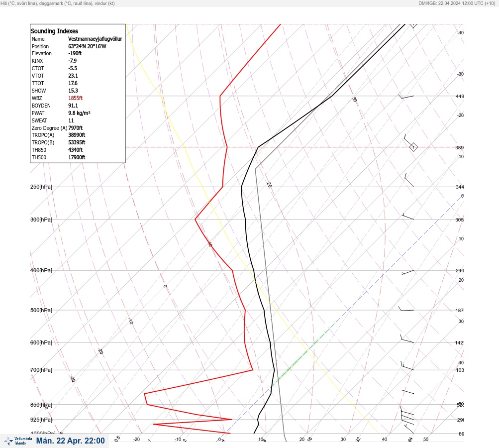Click the PWAT value '9.8 kg/m²'
This screenshot has height=448, width=499.
[79, 113]
